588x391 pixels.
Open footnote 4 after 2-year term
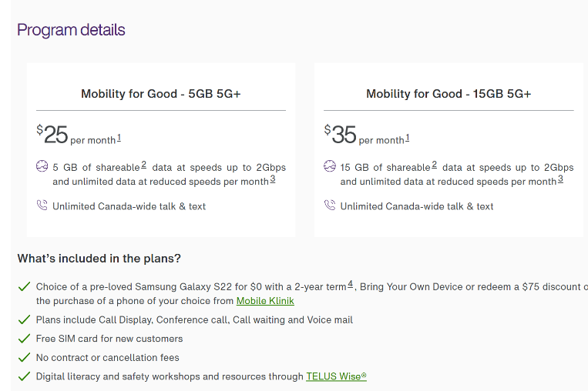pos(350,284)
